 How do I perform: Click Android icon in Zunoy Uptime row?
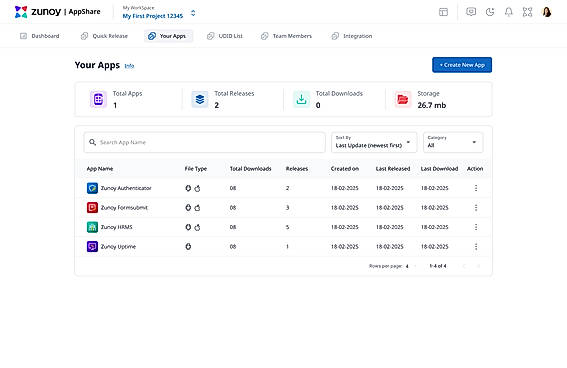click(188, 247)
